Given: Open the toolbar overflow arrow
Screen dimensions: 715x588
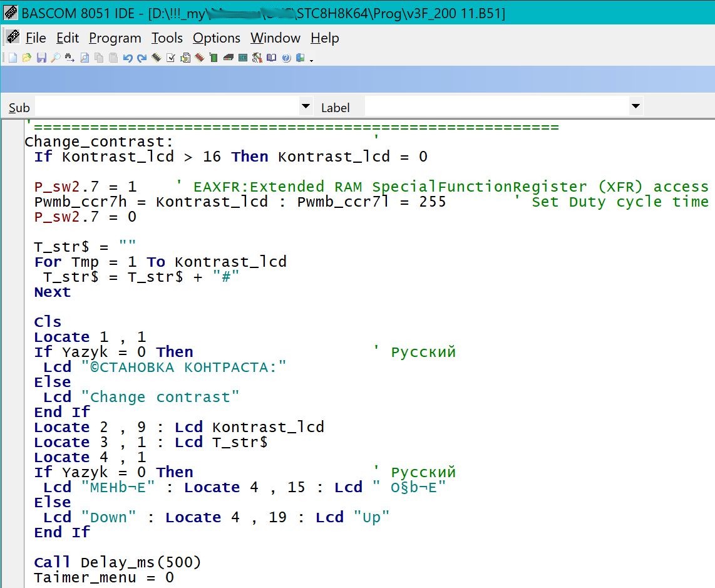Looking at the screenshot, I should tap(311, 60).
